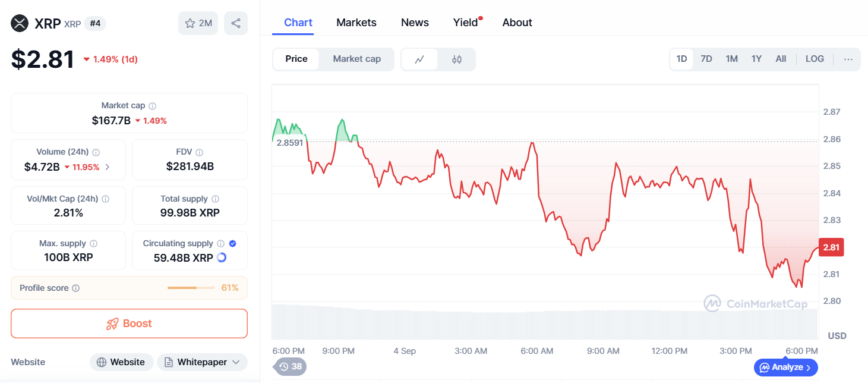This screenshot has height=383, width=868.
Task: Toggle LOG scale on chart
Action: pyautogui.click(x=815, y=59)
